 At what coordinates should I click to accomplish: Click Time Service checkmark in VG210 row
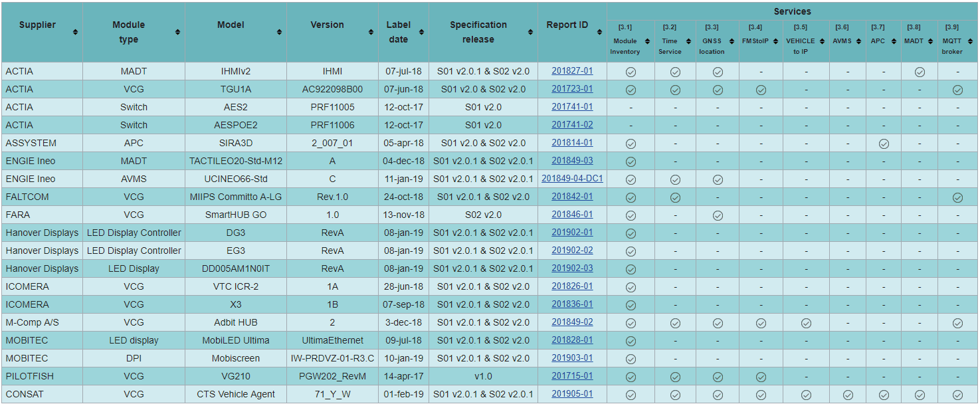tap(675, 377)
